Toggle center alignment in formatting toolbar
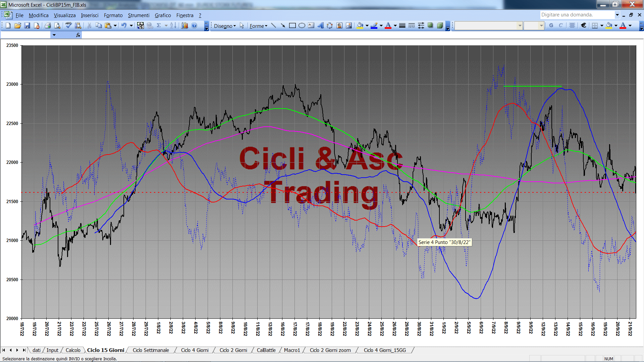644x362 pixels. tap(572, 25)
